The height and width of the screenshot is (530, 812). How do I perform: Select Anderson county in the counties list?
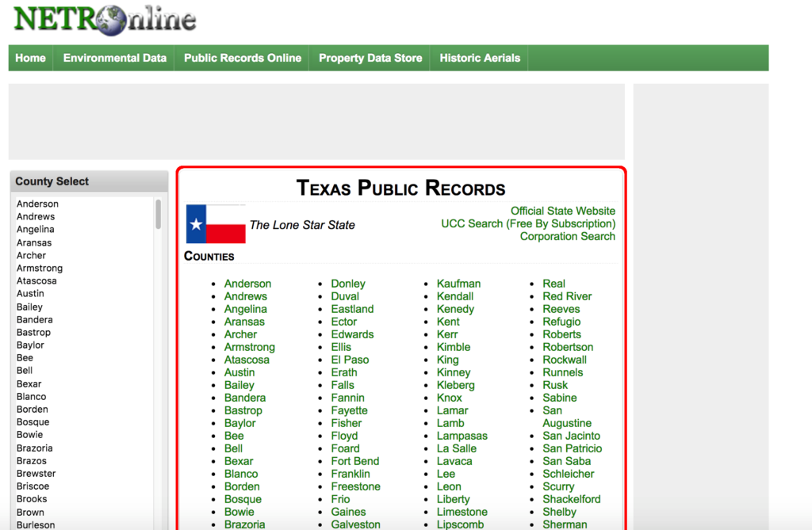click(x=247, y=283)
